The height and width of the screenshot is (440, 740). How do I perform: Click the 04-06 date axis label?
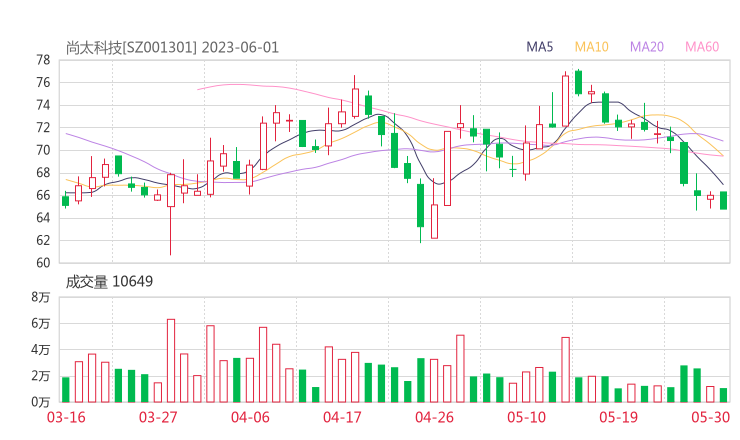point(250,417)
